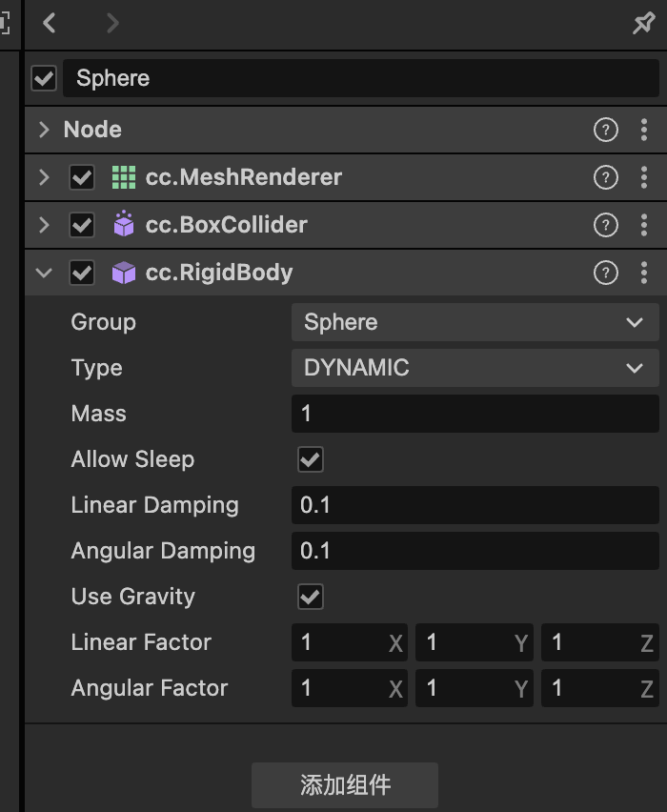The height and width of the screenshot is (812, 667).
Task: Disable the Use Gravity checkbox
Action: point(311,597)
